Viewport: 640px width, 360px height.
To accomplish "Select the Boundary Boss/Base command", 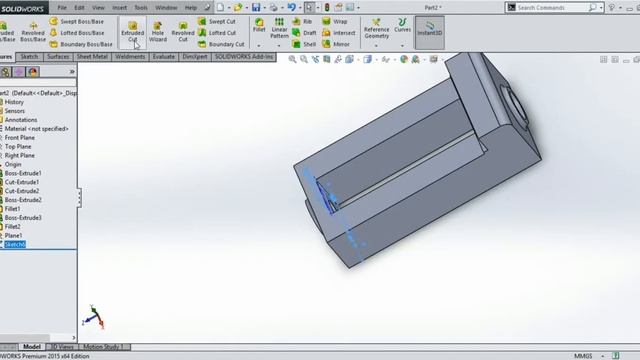I will pos(81,44).
